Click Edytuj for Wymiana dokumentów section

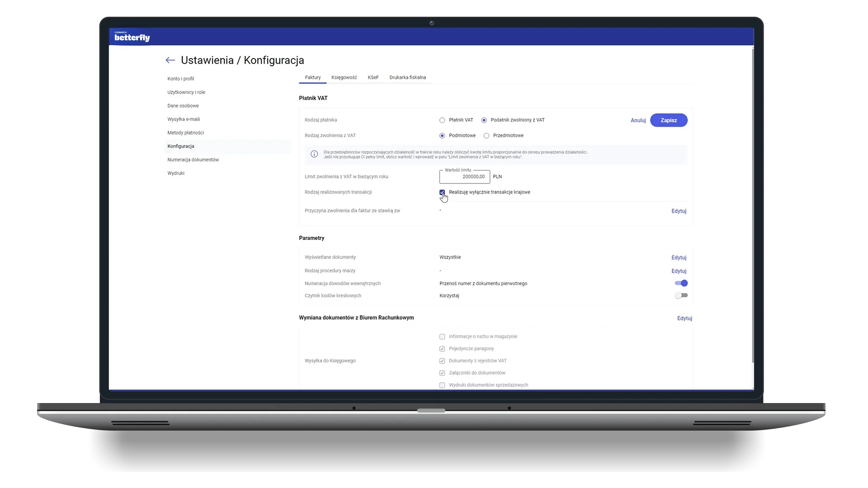[x=684, y=318]
